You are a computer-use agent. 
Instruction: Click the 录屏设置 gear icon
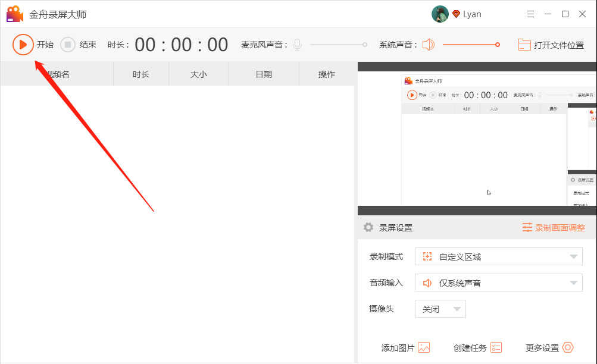coord(368,227)
